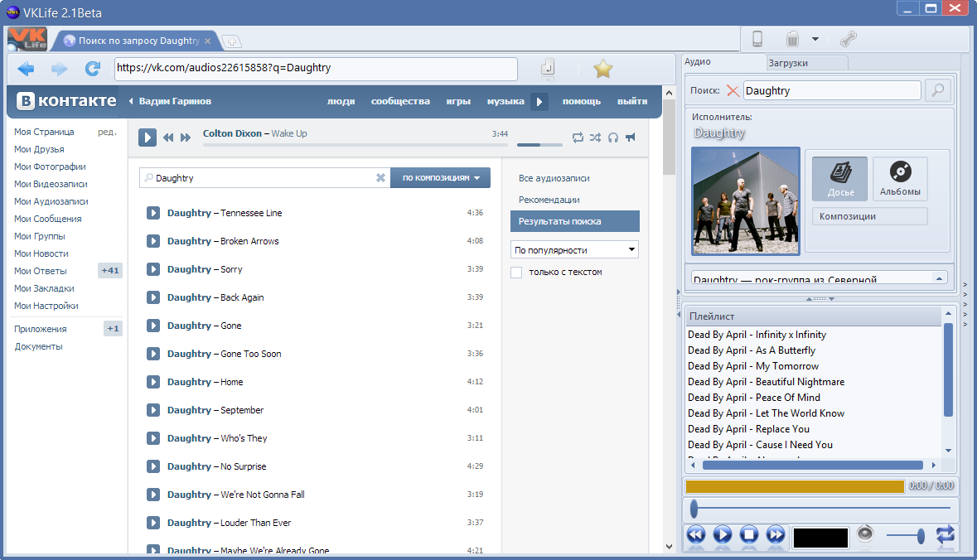Open 'помощь' in VK header menu

pyautogui.click(x=582, y=101)
